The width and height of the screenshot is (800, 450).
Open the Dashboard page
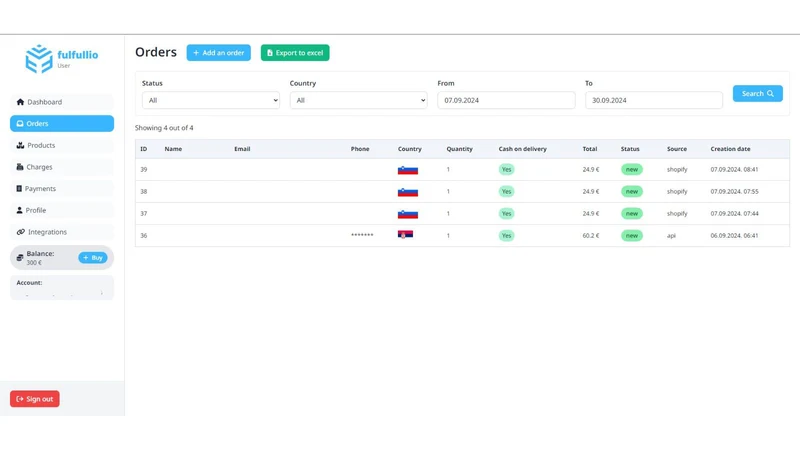[62, 102]
